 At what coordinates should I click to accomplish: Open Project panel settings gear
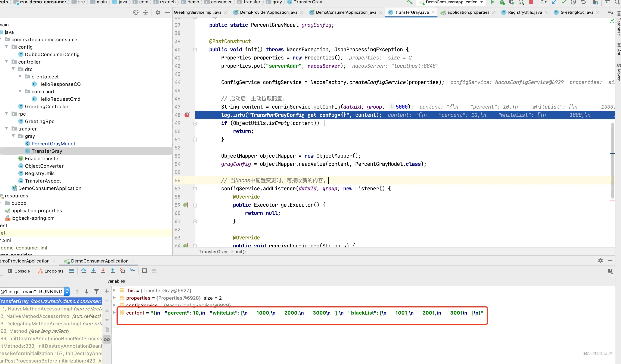coord(158,12)
